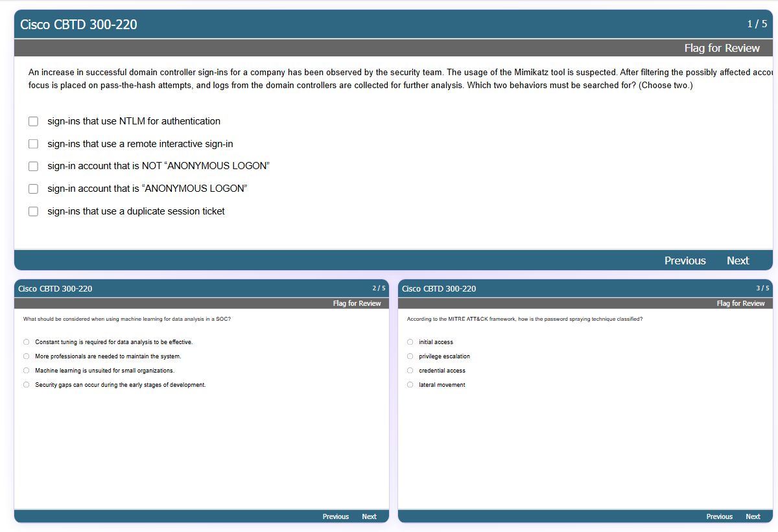Click the "3 / 5" question counter
Viewport: 778px width, 532px height.
tap(762, 288)
